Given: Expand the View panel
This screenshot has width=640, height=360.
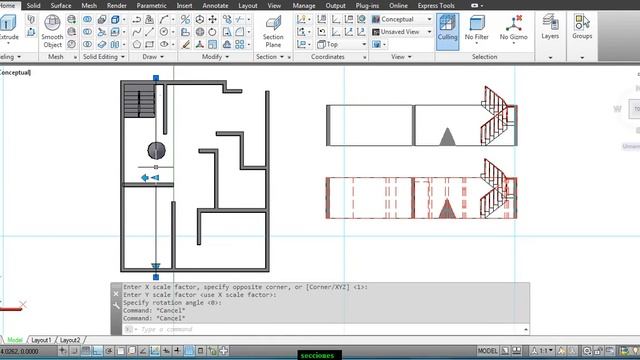Looking at the screenshot, I should click(402, 57).
